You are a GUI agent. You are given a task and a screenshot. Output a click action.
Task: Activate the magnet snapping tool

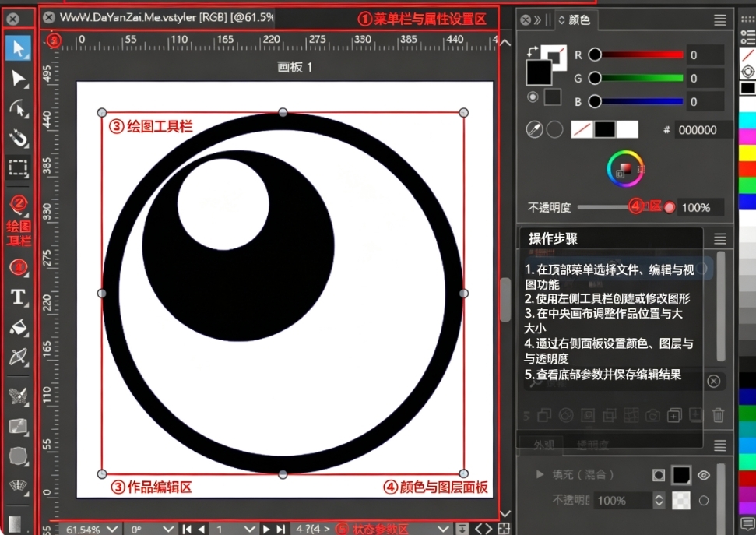click(x=19, y=138)
